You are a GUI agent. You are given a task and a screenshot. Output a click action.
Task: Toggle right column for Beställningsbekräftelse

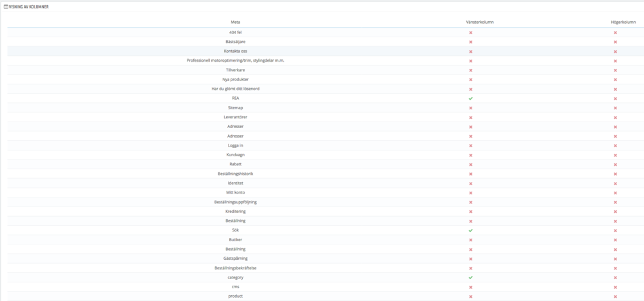pos(615,269)
